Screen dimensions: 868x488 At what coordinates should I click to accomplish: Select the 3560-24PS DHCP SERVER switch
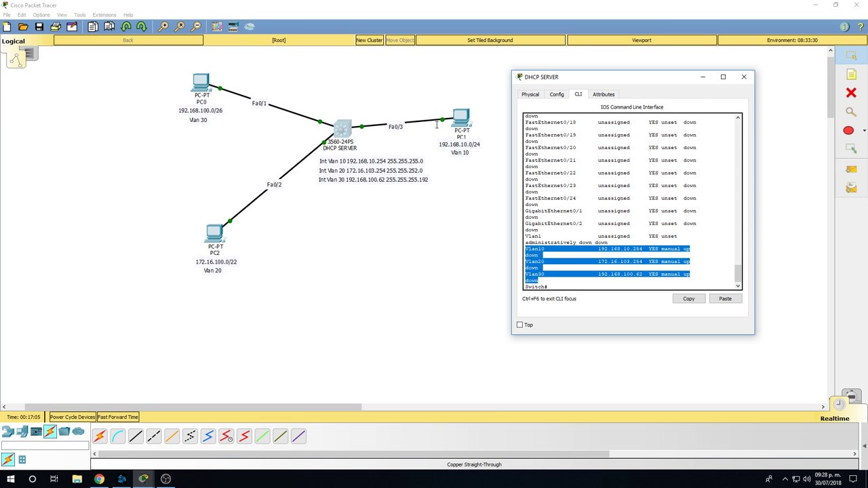pyautogui.click(x=342, y=128)
